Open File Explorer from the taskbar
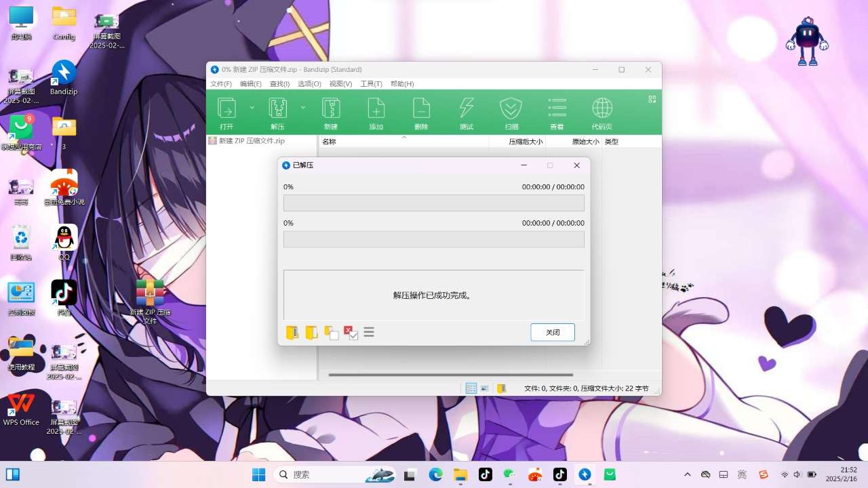Screen dimensions: 868x488 pyautogui.click(x=460, y=474)
